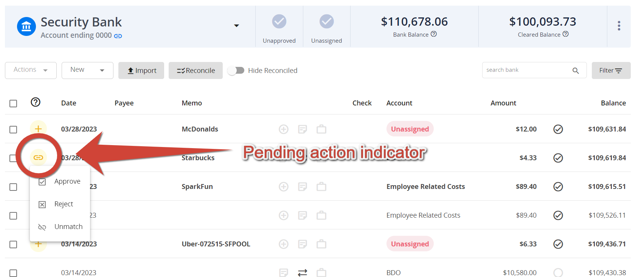Toggle cleared circle on BDO $10,580.00 row
The image size is (644, 277).
click(558, 272)
